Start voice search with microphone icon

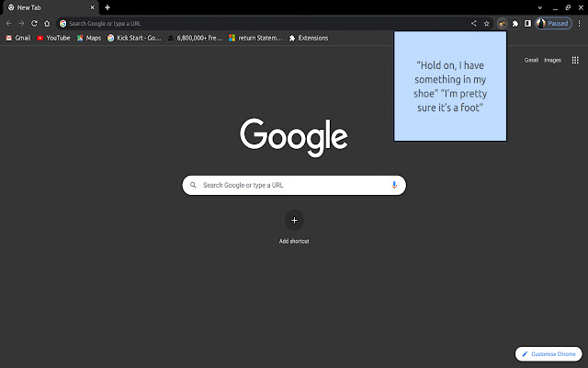click(x=394, y=185)
